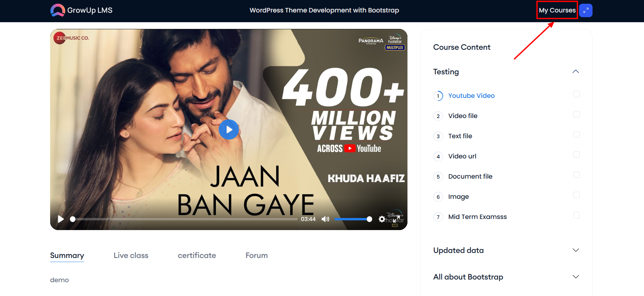
Task: Open the certificate tab
Action: (x=197, y=255)
